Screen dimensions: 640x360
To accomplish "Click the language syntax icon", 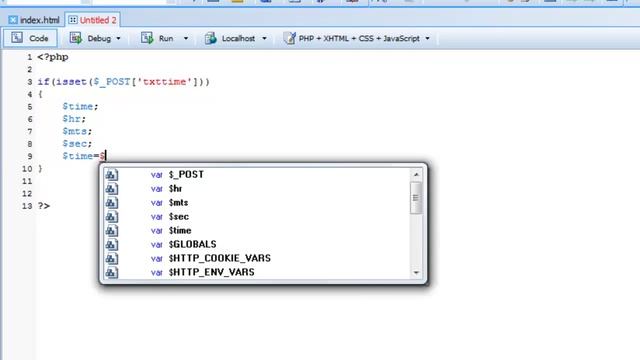I will (289, 38).
